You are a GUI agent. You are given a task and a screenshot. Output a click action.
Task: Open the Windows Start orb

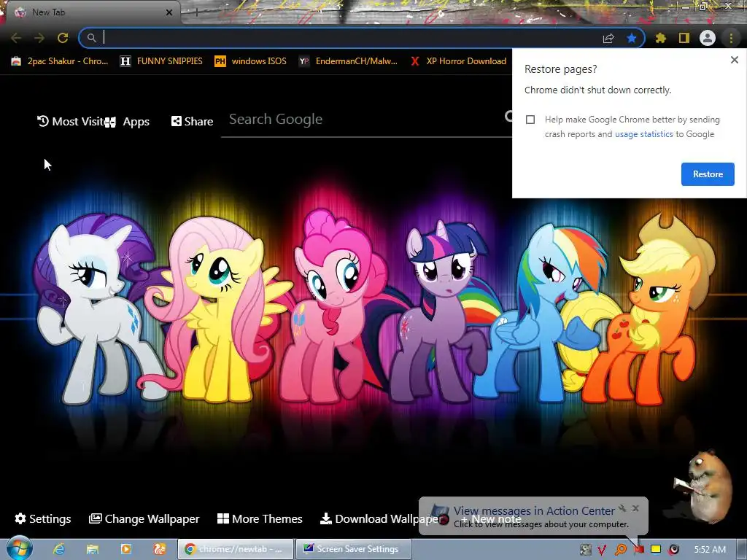click(x=19, y=548)
